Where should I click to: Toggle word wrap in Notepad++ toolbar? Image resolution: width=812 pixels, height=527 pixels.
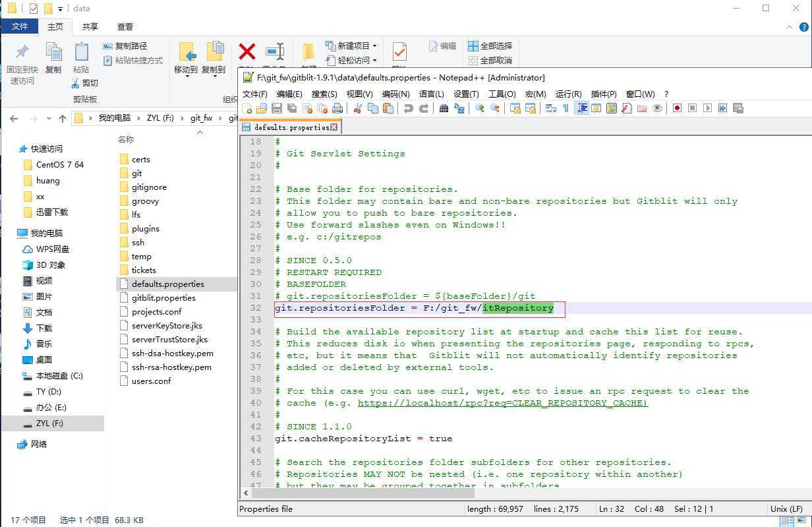550,108
